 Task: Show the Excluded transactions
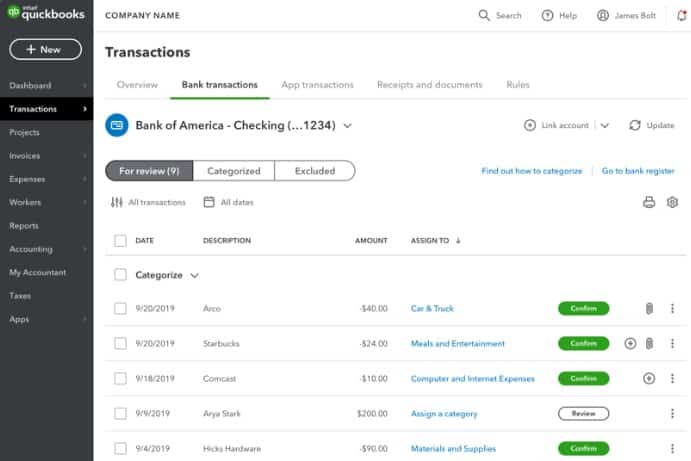[x=315, y=171]
